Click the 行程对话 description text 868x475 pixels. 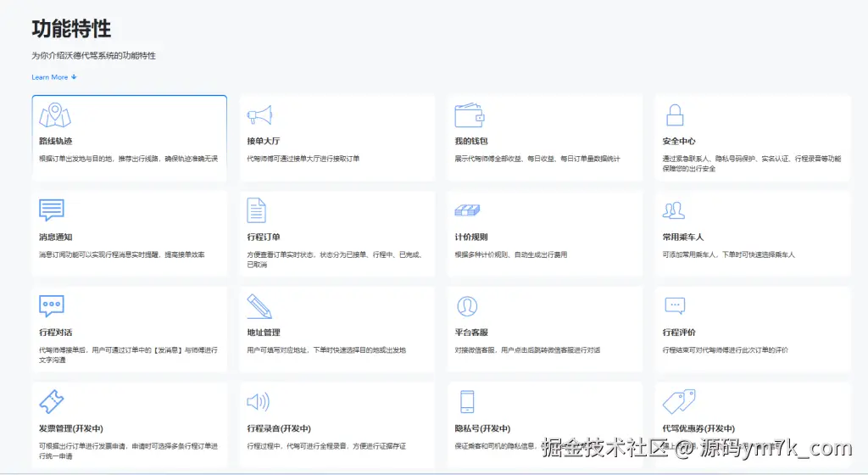129,355
